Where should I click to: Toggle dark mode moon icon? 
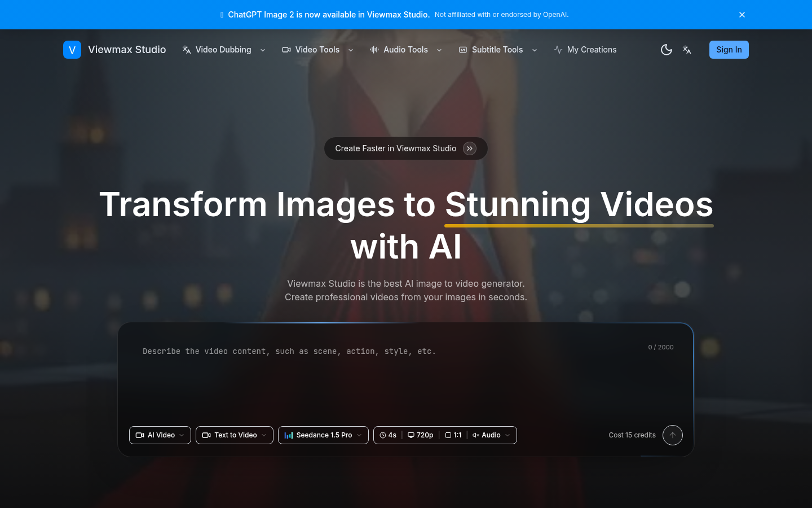click(667, 50)
